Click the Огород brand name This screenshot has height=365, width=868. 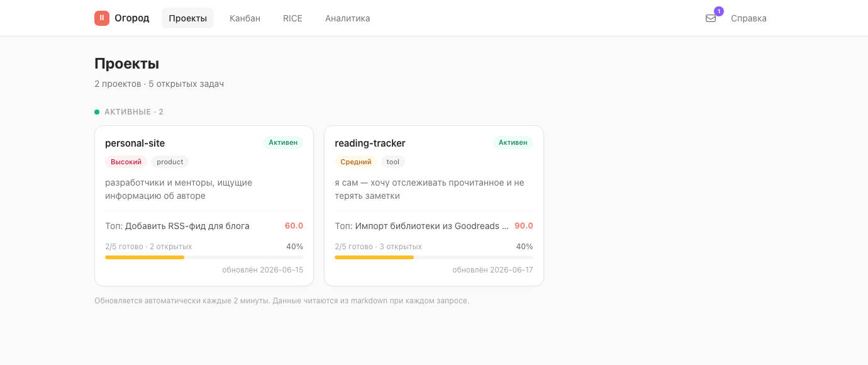(x=131, y=18)
